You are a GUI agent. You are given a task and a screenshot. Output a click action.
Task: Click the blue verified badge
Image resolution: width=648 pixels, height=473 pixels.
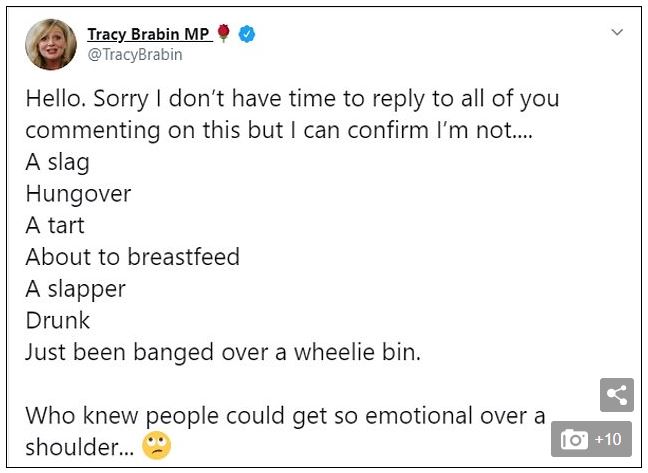(x=247, y=34)
